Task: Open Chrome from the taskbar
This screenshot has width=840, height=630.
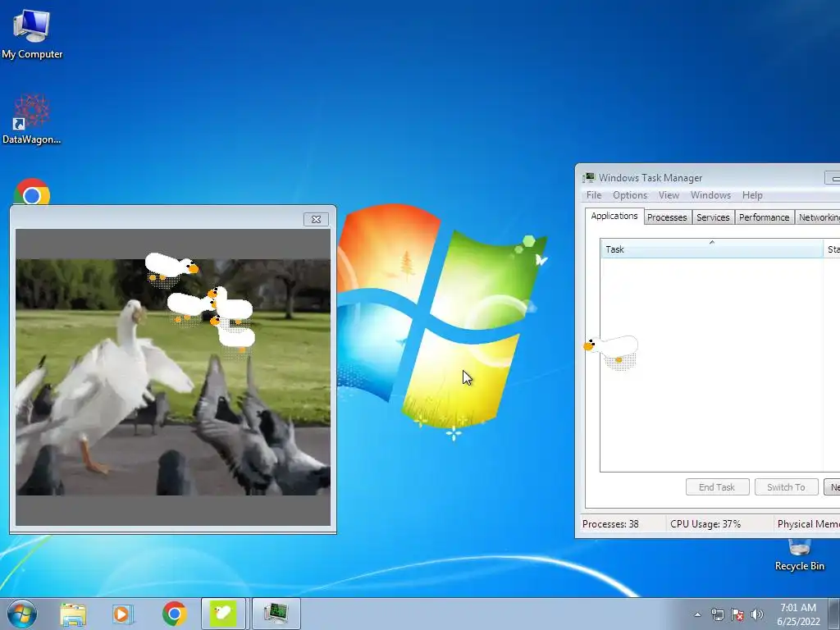Action: (x=174, y=614)
